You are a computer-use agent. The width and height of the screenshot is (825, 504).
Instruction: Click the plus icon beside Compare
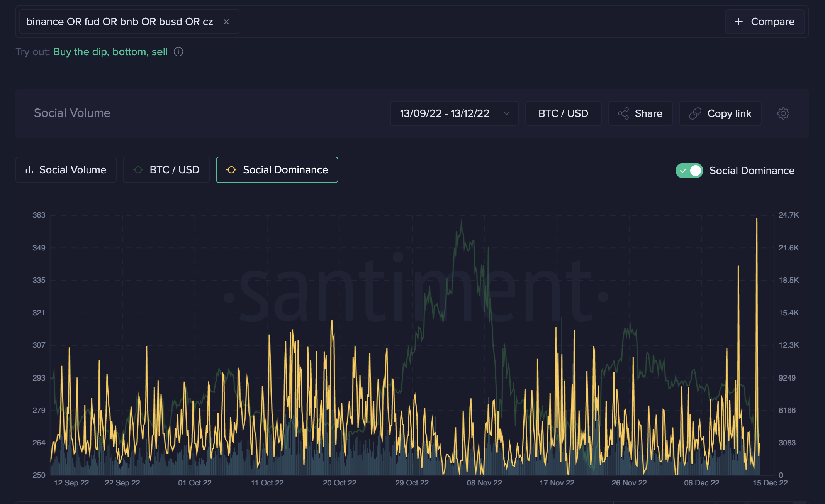click(738, 22)
